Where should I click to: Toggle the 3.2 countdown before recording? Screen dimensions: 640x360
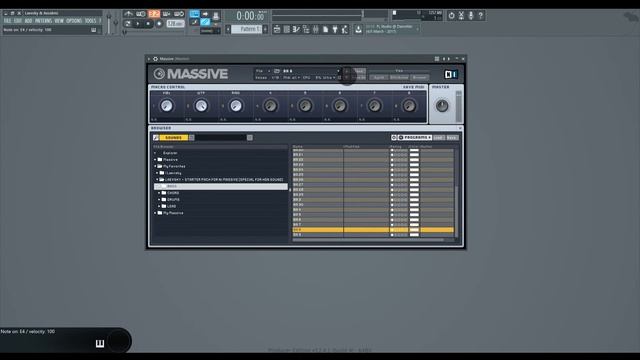pos(154,14)
